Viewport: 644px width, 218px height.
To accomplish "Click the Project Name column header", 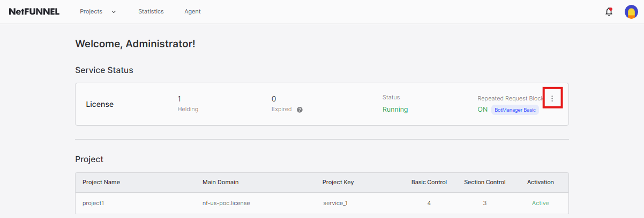I will pyautogui.click(x=101, y=182).
